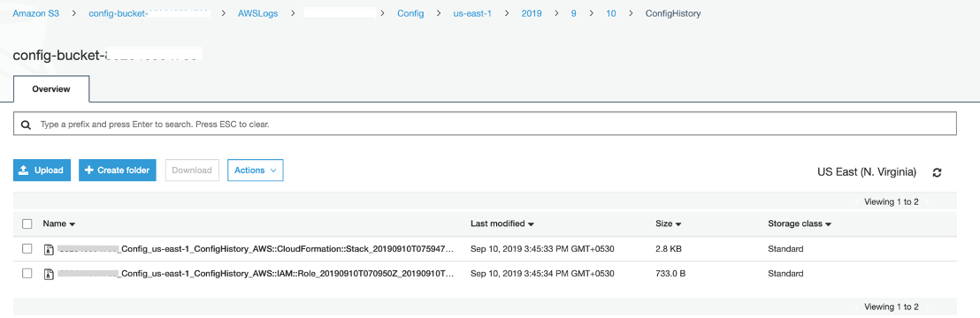Click the bottom Viewing 1 to 2 text
The image size is (980, 318).
(x=892, y=307)
